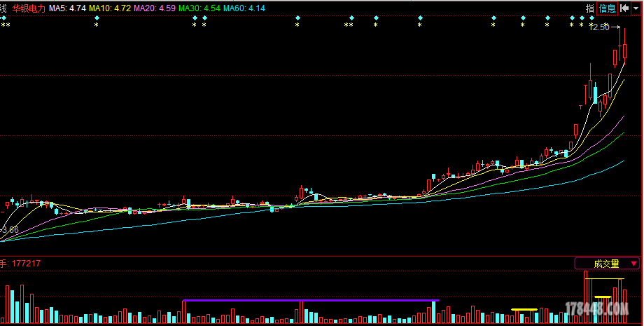644x326 pixels.
Task: Click the 3.66 low price label
Action: coord(10,230)
